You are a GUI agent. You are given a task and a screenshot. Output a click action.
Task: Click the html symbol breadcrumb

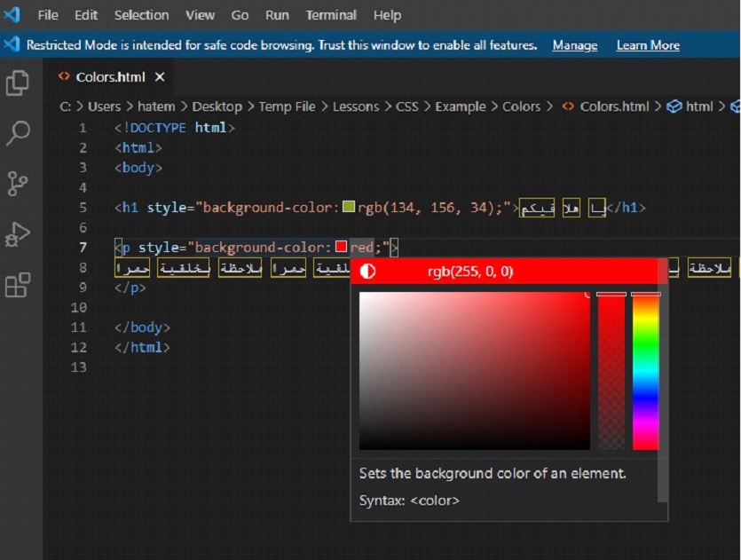[690, 106]
